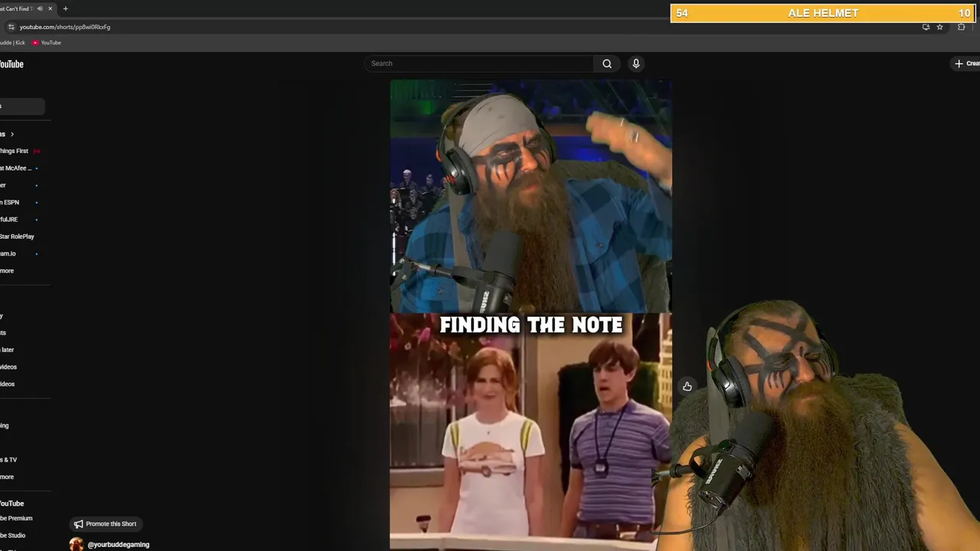Open a new browser tab
This screenshot has width=980, height=551.
tap(65, 8)
